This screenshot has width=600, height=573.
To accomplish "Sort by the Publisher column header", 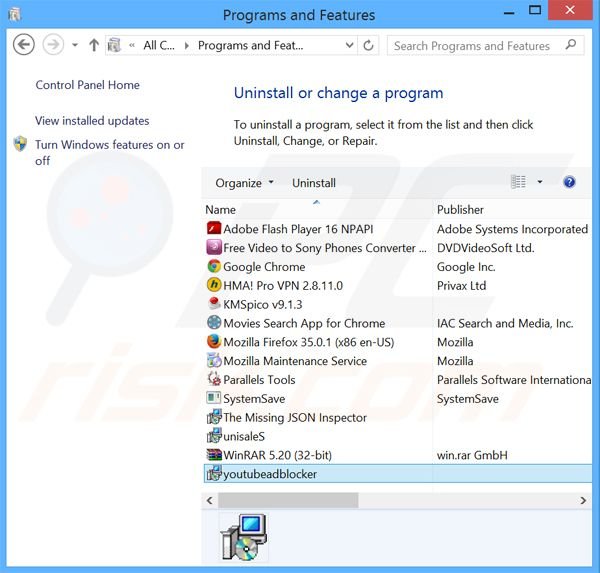I will coord(460,210).
